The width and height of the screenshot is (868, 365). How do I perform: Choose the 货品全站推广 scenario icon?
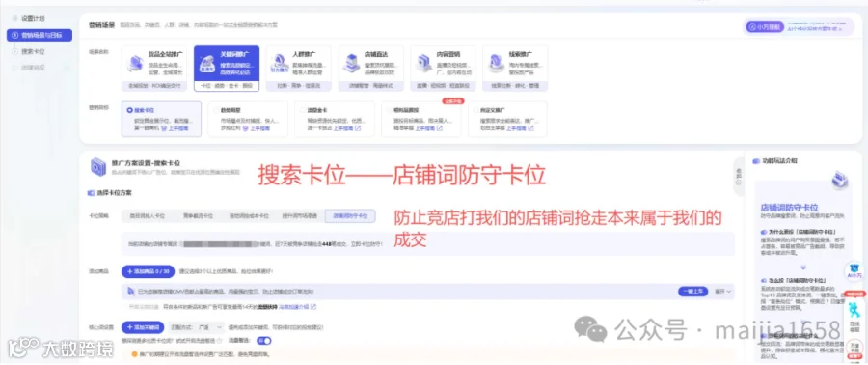(x=135, y=63)
